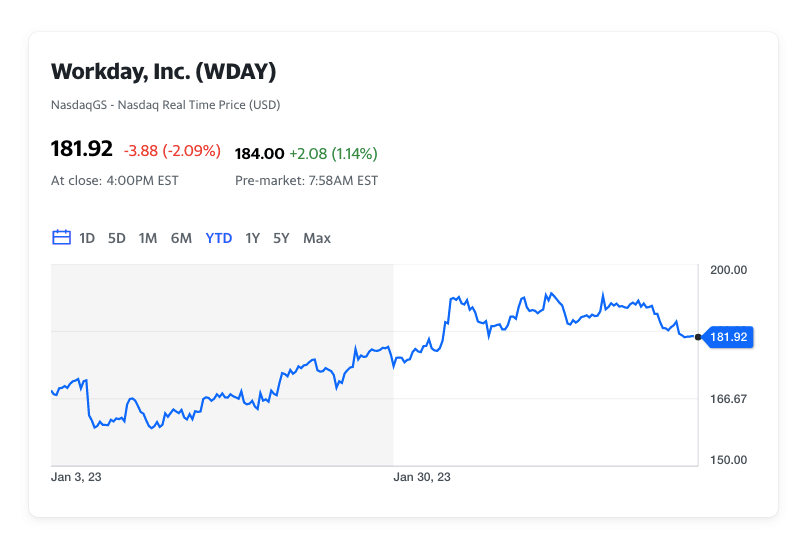The width and height of the screenshot is (807, 550).
Task: Switch chart to 5D range
Action: 117,238
